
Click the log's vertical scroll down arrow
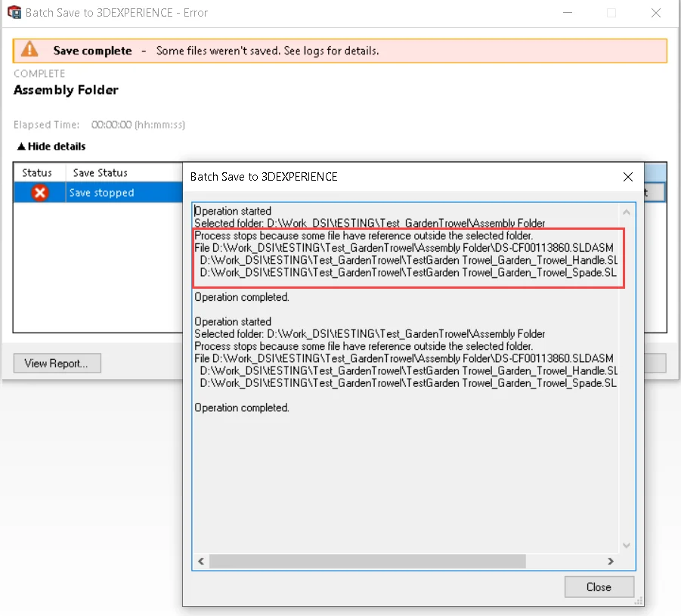click(626, 545)
